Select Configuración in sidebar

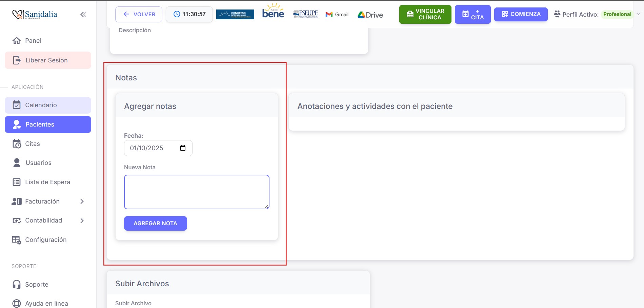point(46,240)
